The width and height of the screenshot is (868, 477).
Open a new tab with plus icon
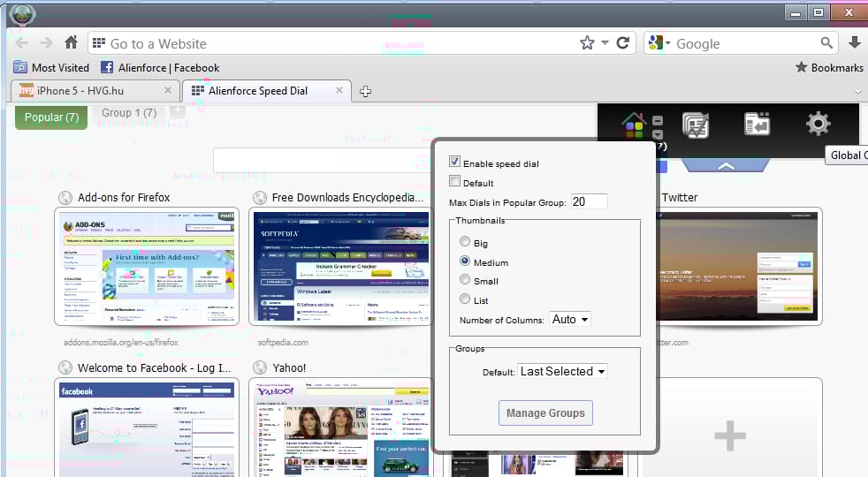pyautogui.click(x=365, y=91)
